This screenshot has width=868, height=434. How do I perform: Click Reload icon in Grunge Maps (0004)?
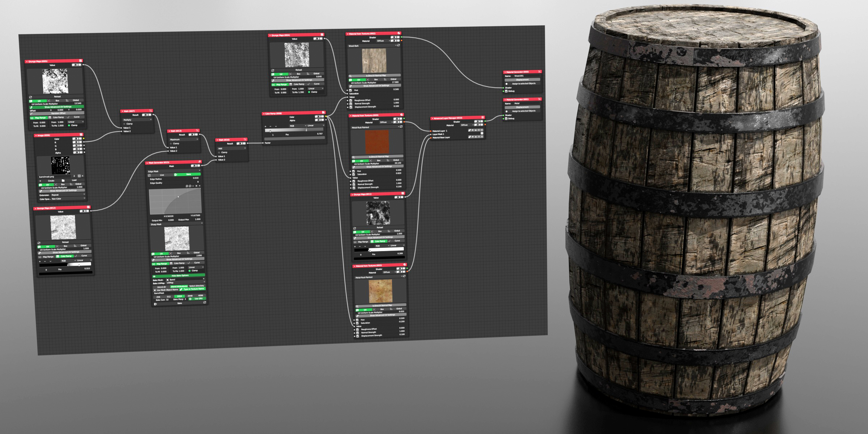click(273, 70)
